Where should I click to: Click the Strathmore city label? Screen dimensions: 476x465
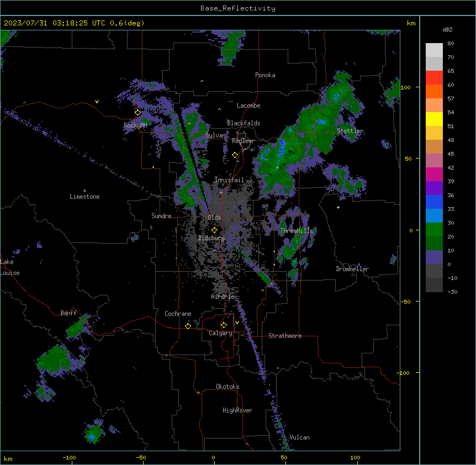285,336
